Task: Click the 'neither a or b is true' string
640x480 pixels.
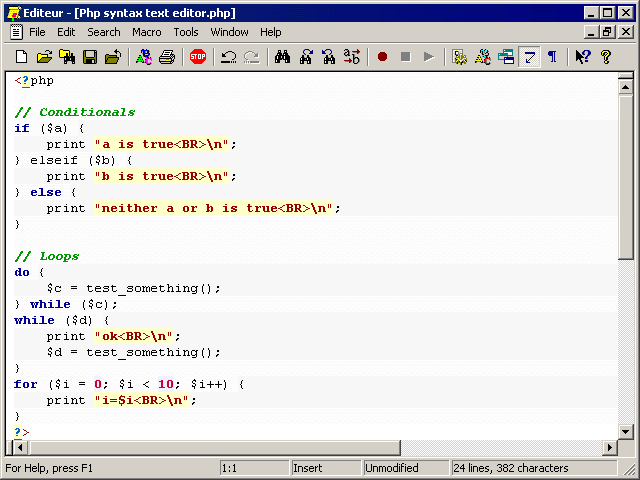Action: pos(214,208)
